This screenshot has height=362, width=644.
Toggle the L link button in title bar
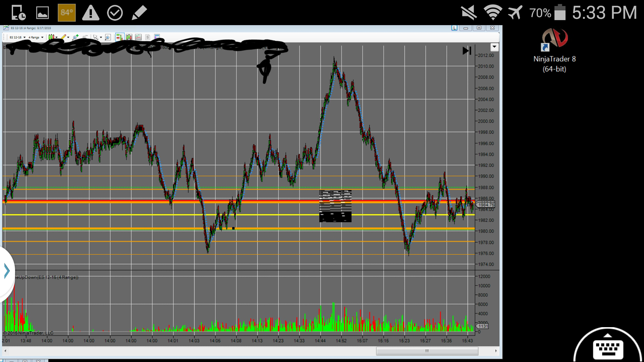[x=454, y=28]
